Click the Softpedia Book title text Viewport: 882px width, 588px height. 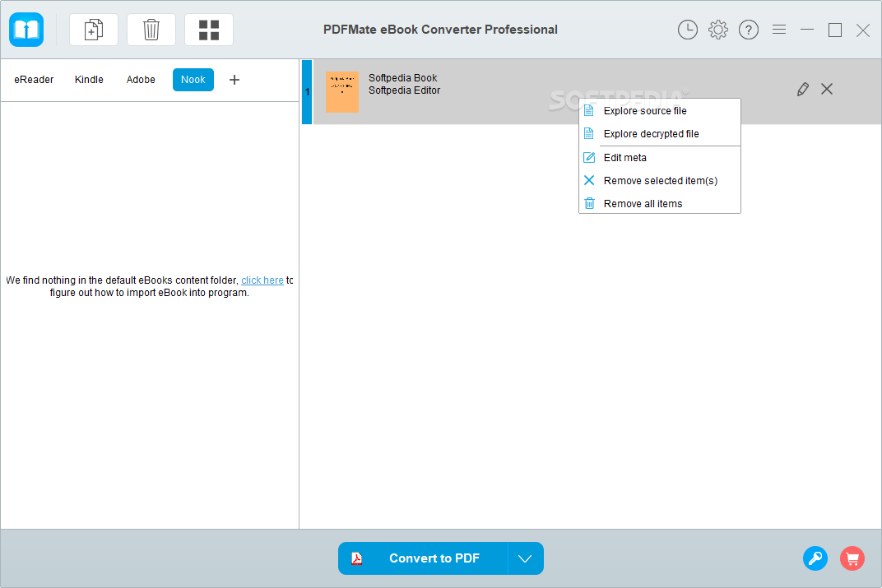pos(403,77)
